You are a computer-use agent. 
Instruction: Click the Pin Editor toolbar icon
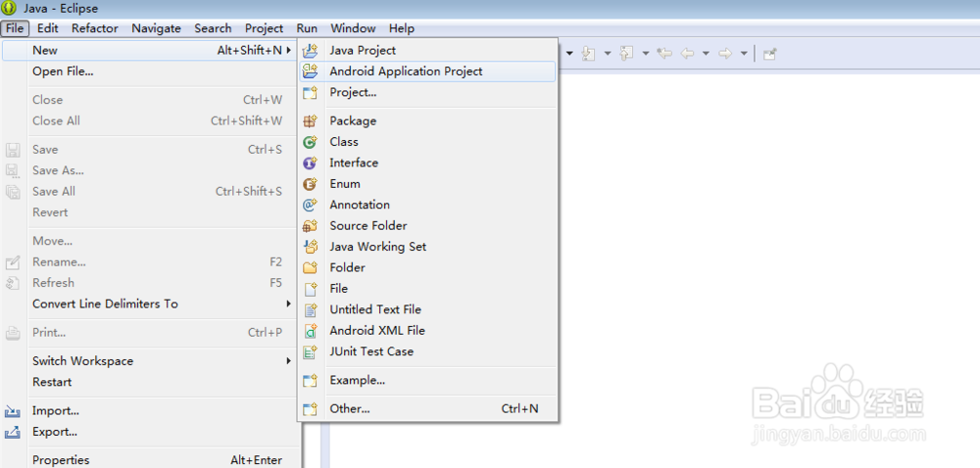pyautogui.click(x=770, y=54)
